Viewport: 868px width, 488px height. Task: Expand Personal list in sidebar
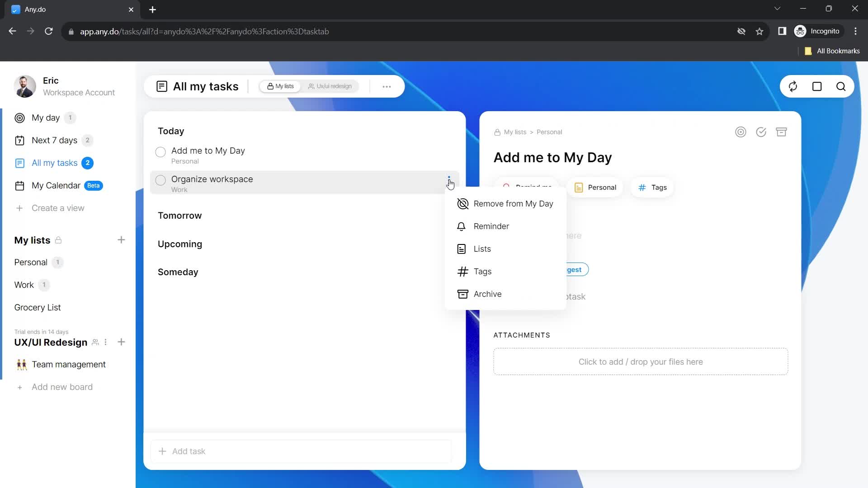[30, 263]
